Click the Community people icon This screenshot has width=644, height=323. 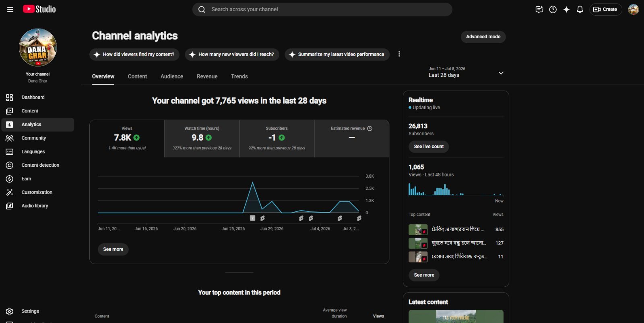coord(10,138)
